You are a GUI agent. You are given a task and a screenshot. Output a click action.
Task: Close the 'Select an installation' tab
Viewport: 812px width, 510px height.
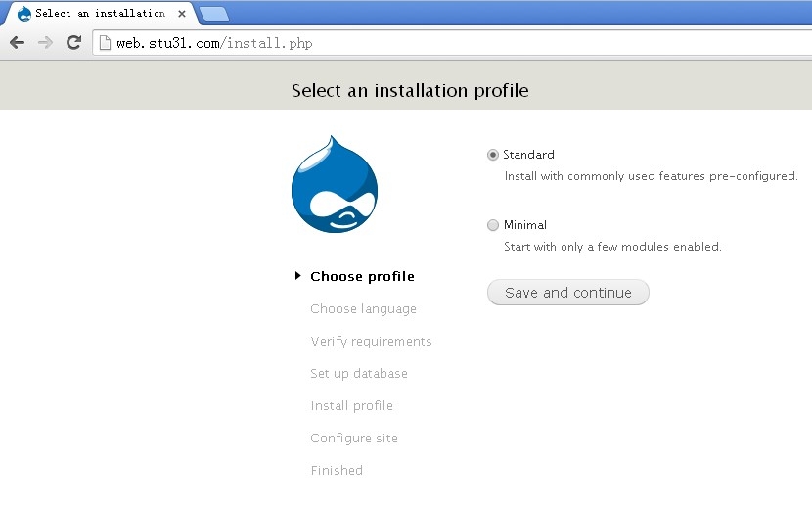pyautogui.click(x=182, y=14)
